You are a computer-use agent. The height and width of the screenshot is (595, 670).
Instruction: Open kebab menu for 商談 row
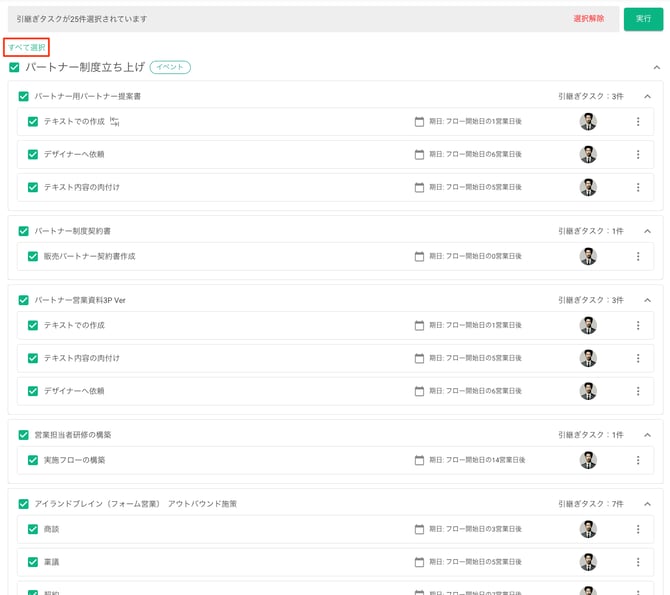[638, 529]
